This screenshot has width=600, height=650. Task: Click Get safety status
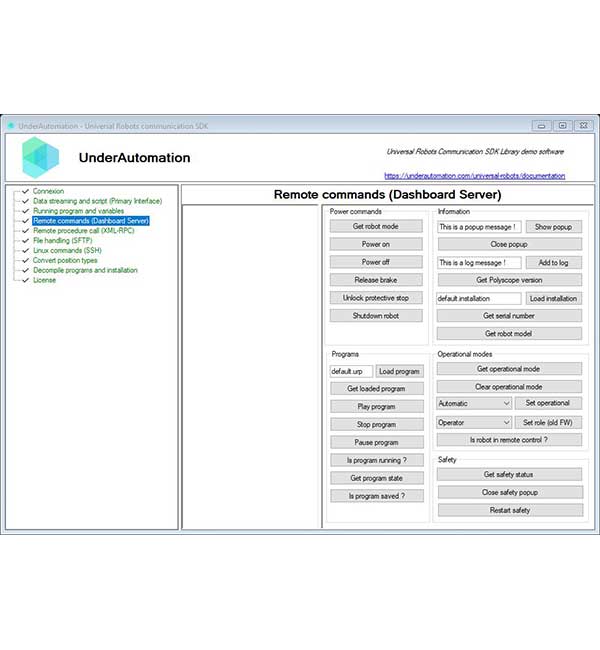(x=509, y=474)
